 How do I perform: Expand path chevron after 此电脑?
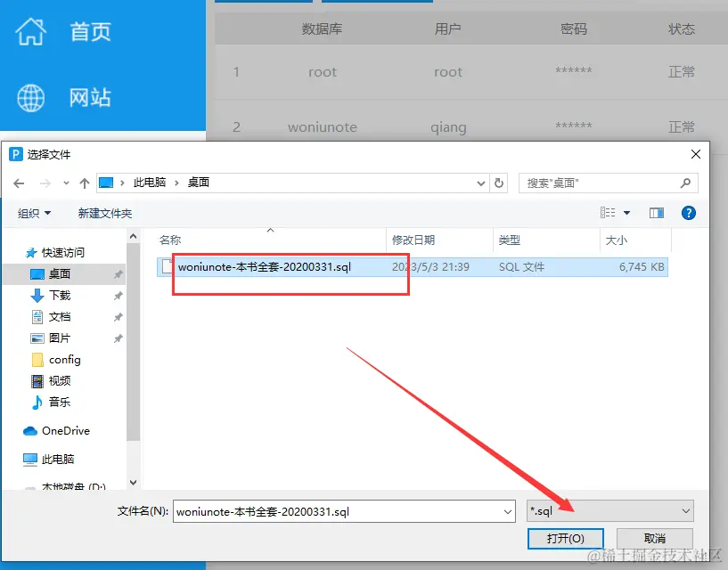tap(177, 183)
